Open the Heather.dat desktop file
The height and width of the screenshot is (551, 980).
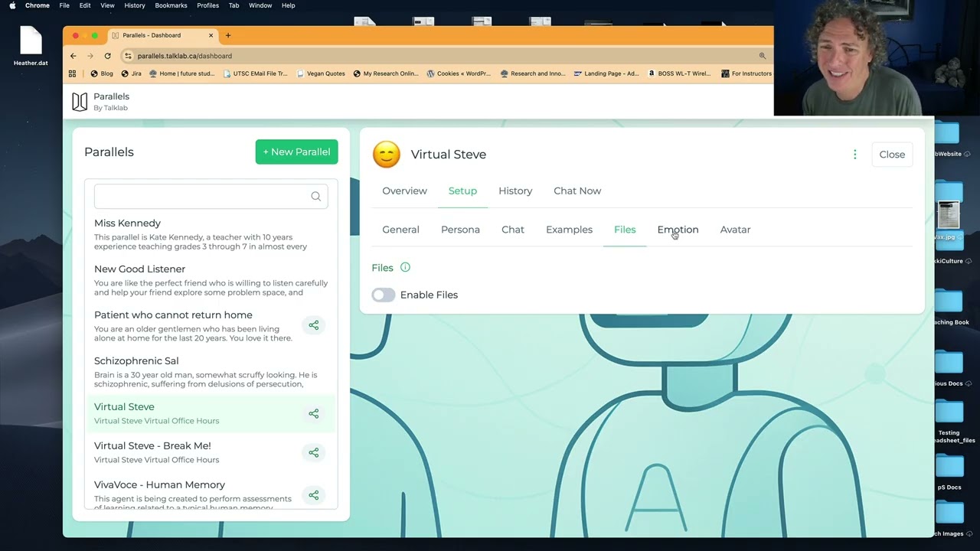pyautogui.click(x=31, y=46)
